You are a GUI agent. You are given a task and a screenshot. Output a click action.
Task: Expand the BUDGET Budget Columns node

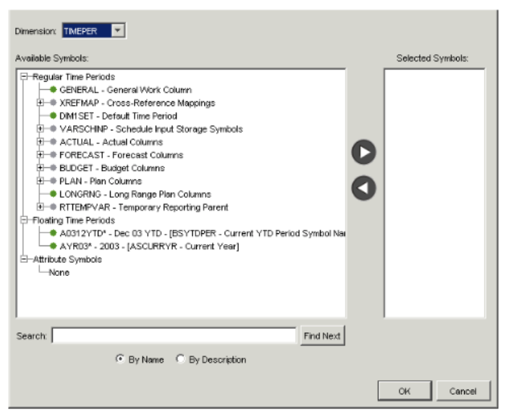pyautogui.click(x=41, y=168)
